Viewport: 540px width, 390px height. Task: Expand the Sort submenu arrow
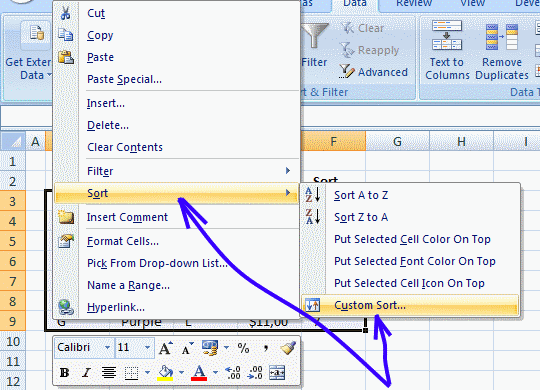point(288,193)
